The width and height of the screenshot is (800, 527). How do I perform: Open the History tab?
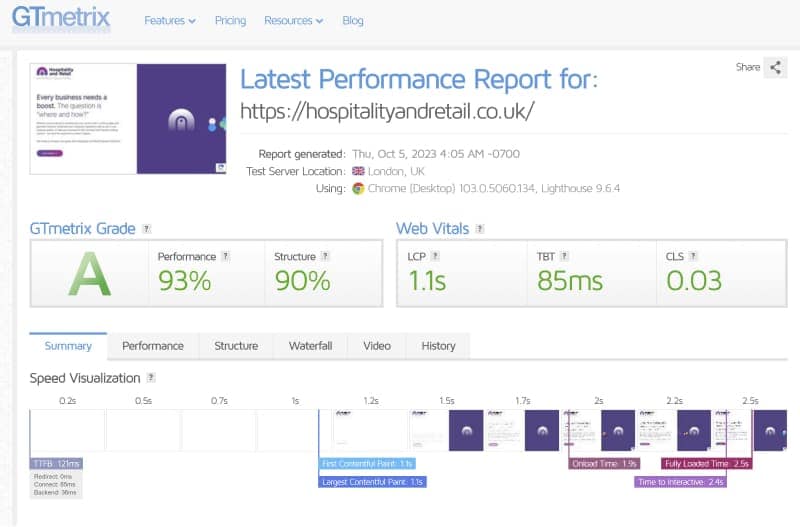(438, 346)
